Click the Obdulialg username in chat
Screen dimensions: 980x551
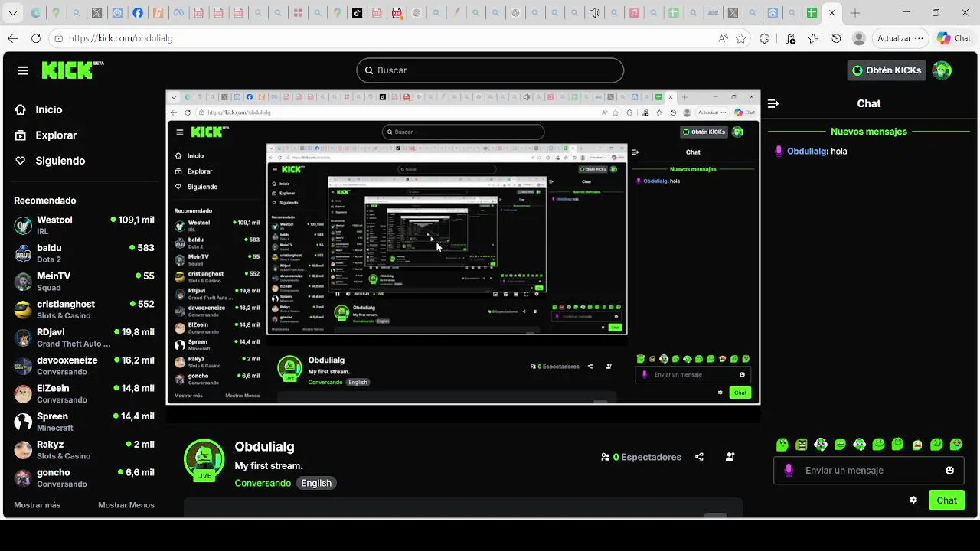(806, 152)
